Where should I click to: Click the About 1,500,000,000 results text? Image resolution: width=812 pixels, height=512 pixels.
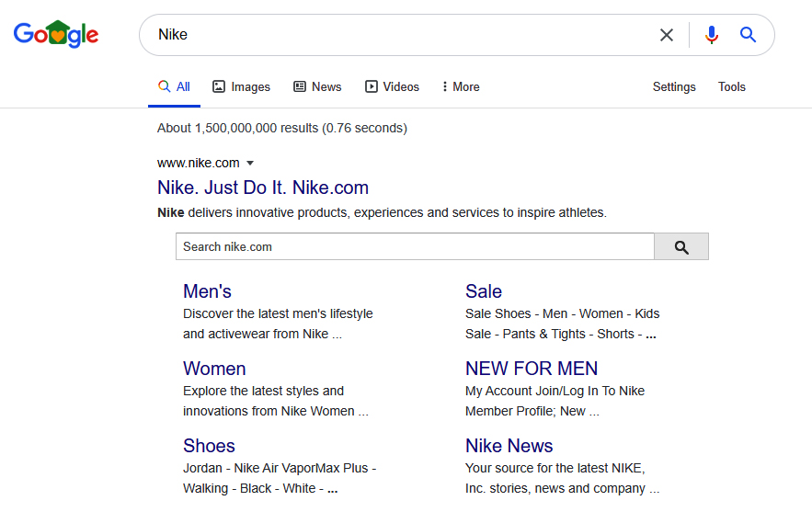point(282,128)
